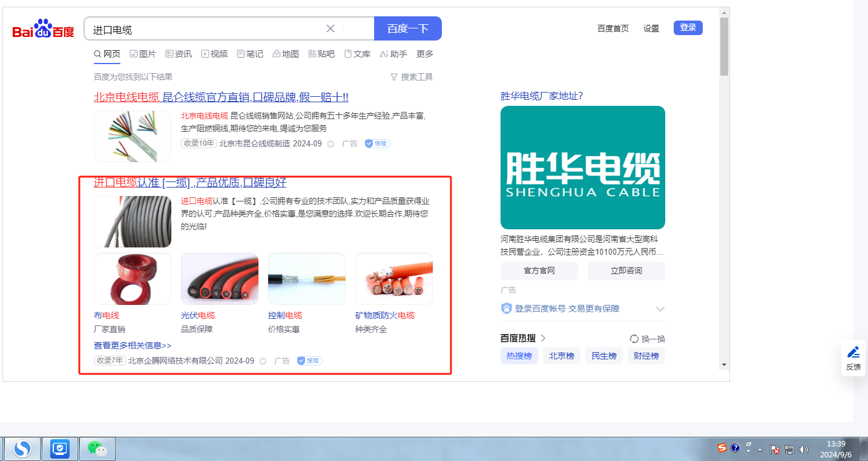Switch to the 文库 tab
The image size is (868, 461).
[357, 54]
